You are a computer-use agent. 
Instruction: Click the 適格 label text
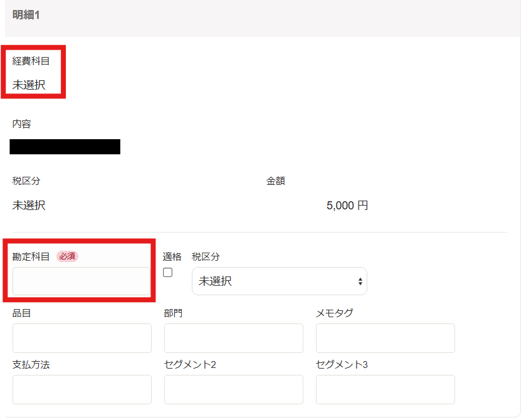(x=172, y=256)
